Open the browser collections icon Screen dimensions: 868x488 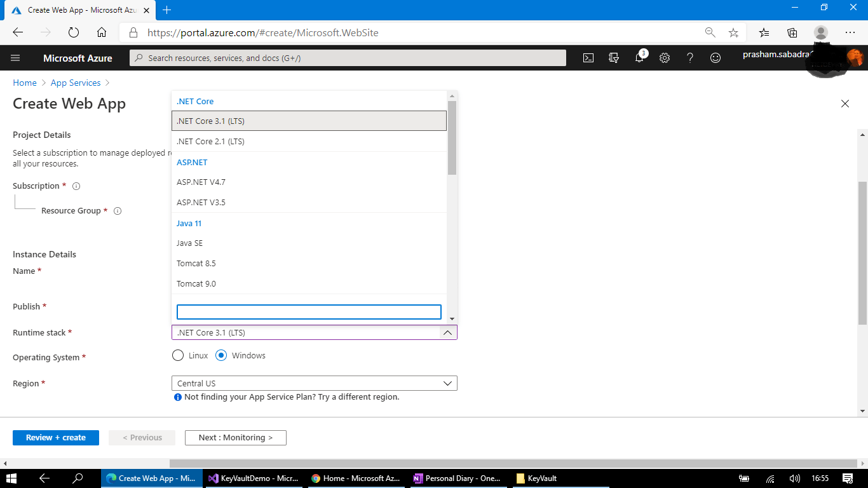[792, 32]
